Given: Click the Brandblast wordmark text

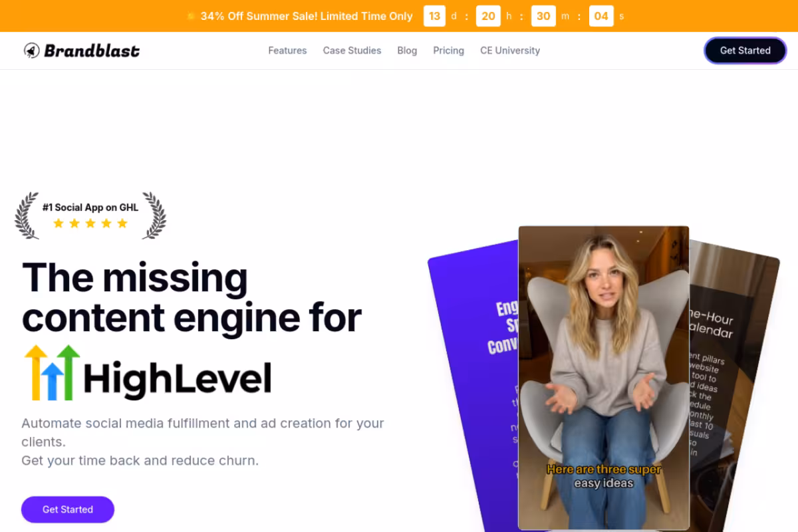Looking at the screenshot, I should pos(92,51).
